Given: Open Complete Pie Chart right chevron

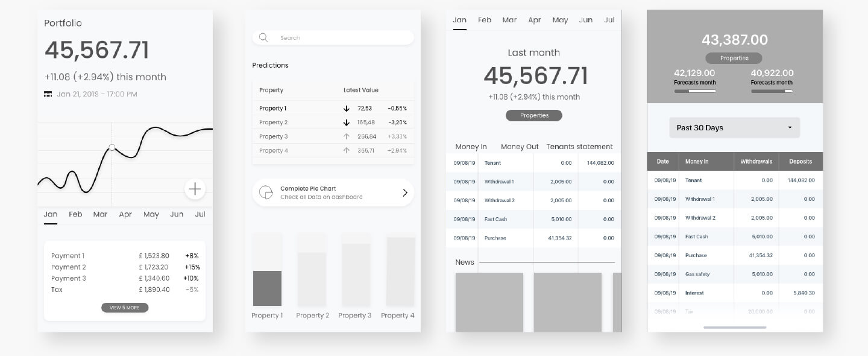Looking at the screenshot, I should (404, 192).
